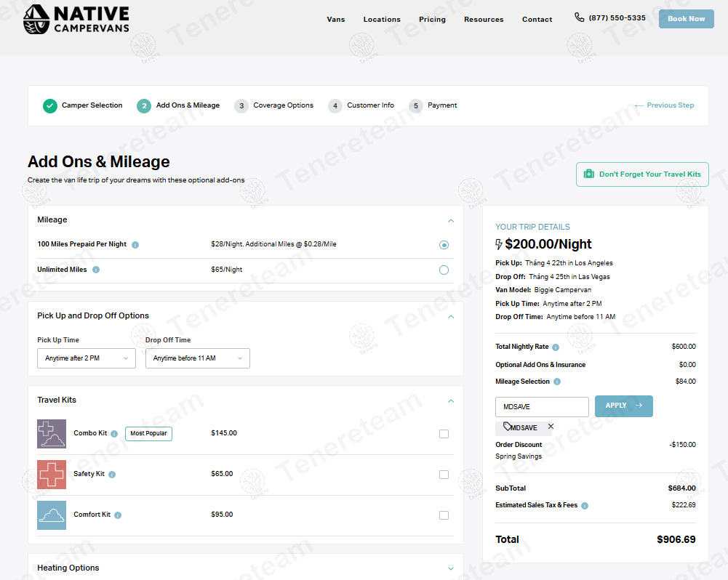The height and width of the screenshot is (580, 728).
Task: Click info icon beside Total Nightly Rate
Action: click(x=556, y=347)
